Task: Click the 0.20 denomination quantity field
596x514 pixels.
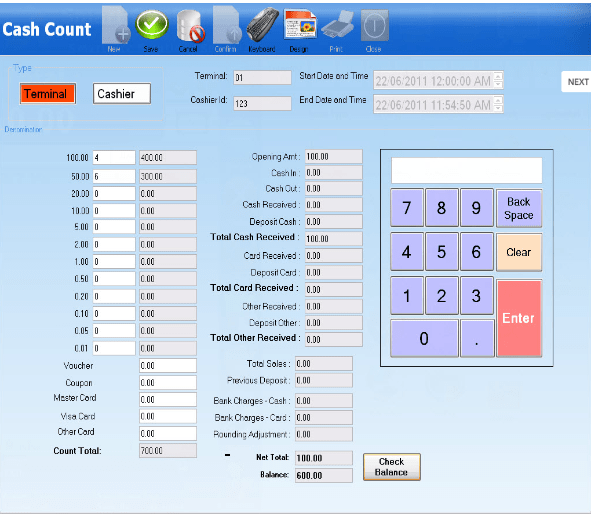Action: [114, 296]
